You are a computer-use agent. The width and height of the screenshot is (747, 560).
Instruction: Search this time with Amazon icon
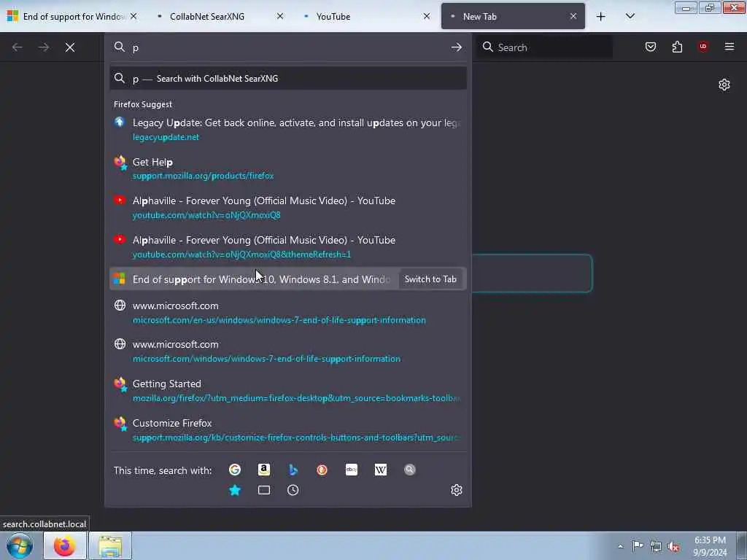[264, 470]
